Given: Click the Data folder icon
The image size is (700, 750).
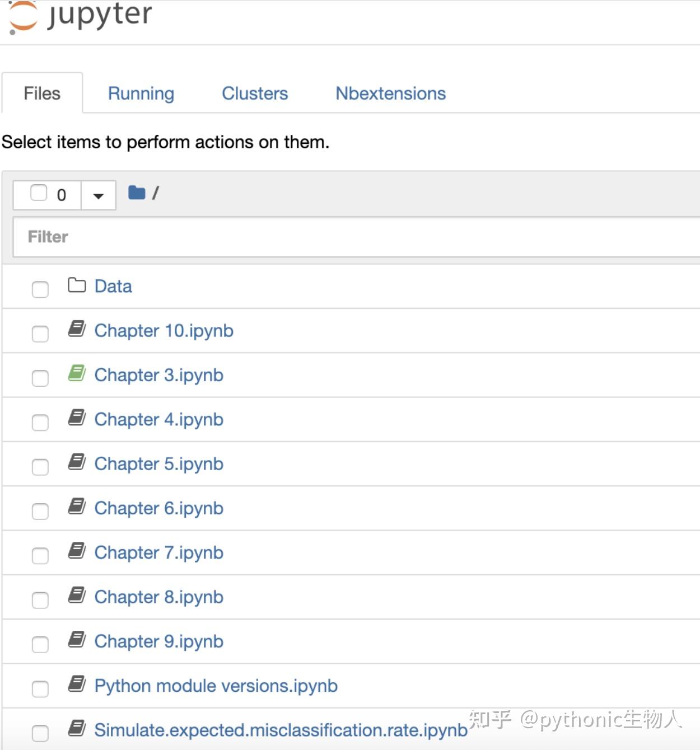Looking at the screenshot, I should pos(77,285).
